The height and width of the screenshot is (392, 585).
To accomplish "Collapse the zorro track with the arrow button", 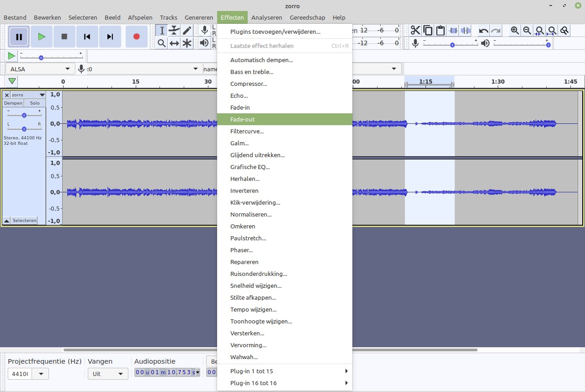I will point(6,221).
